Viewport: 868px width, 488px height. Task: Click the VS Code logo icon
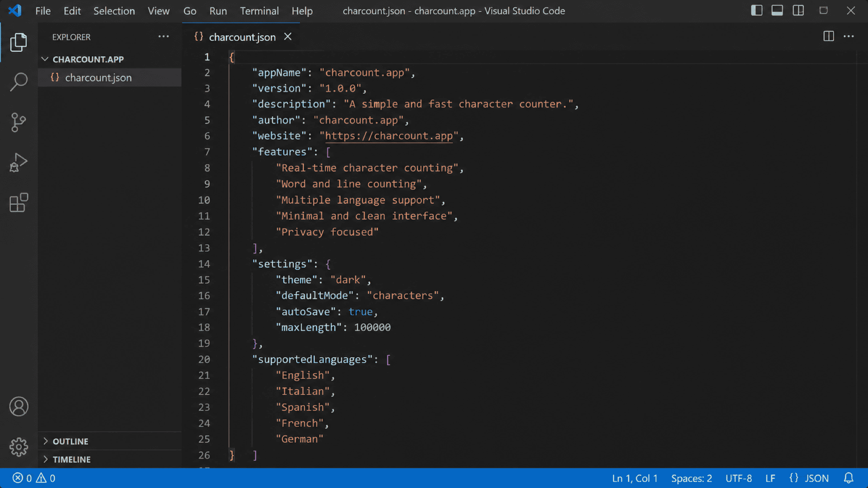(15, 10)
